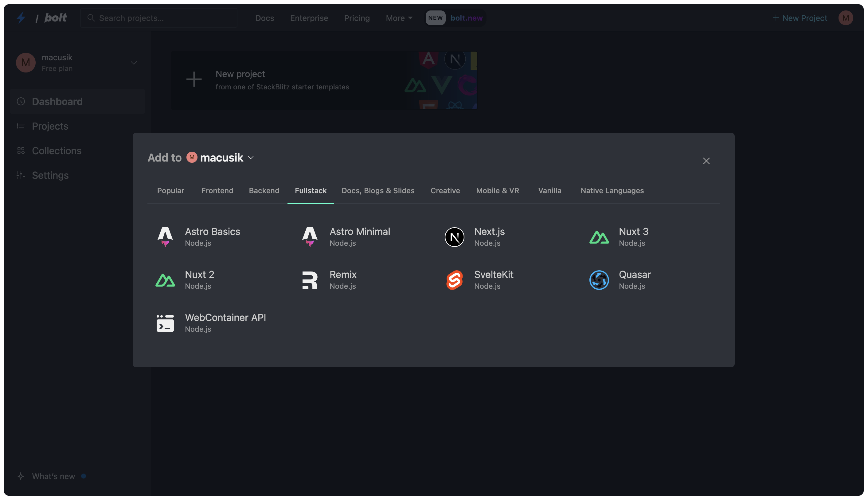Open the Add to workspace selector

click(x=220, y=157)
